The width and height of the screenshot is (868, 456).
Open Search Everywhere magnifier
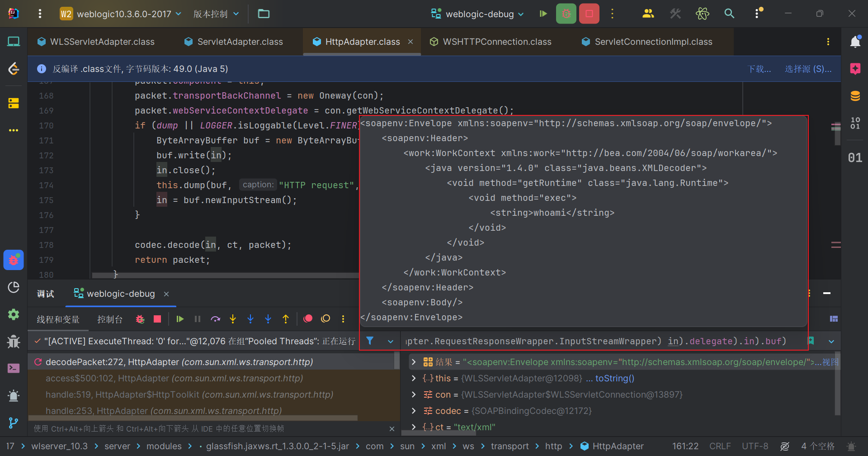[x=729, y=14]
